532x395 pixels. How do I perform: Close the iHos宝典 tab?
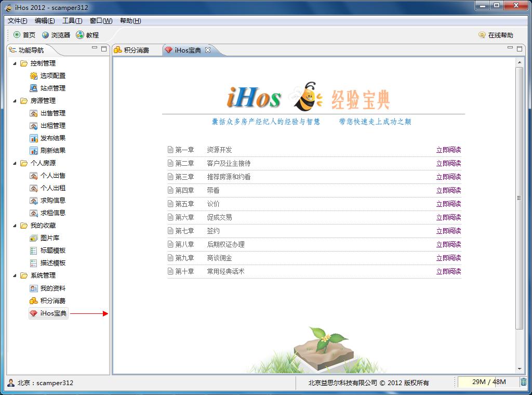(x=208, y=50)
